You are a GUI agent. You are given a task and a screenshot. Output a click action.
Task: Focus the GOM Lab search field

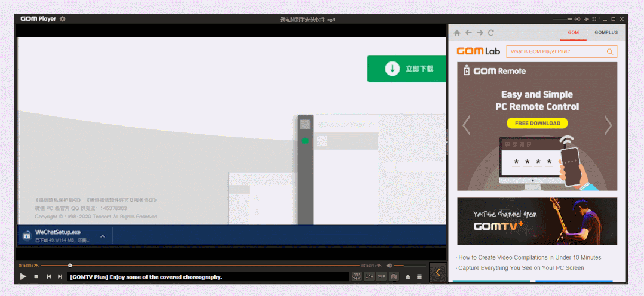click(562, 51)
